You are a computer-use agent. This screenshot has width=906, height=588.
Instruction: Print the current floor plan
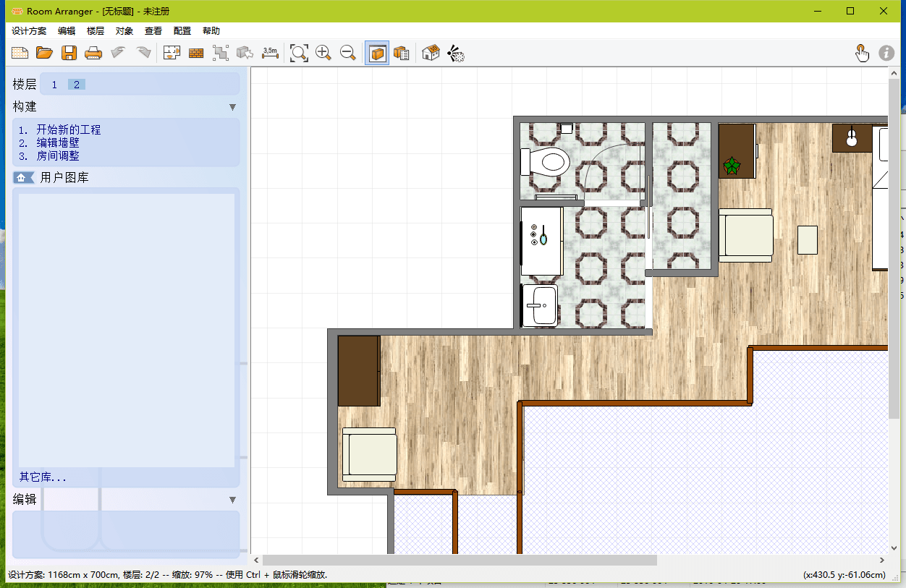pyautogui.click(x=93, y=52)
